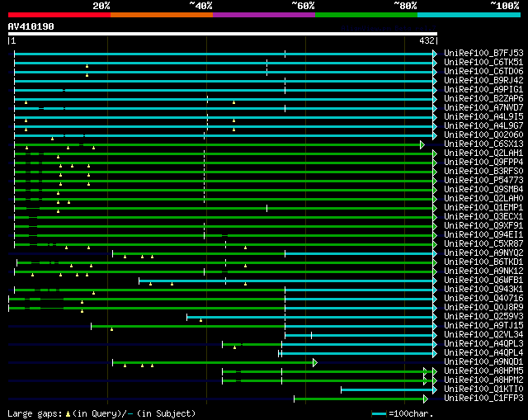Image resolution: width=528 pixels, height=420 pixels.
Task: Click the UniRef100_Q1KTI0 label
Action: click(x=483, y=389)
